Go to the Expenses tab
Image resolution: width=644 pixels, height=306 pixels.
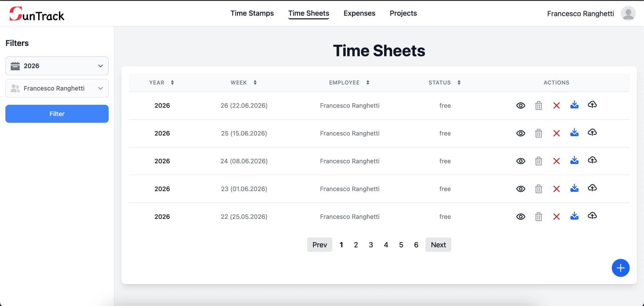359,13
